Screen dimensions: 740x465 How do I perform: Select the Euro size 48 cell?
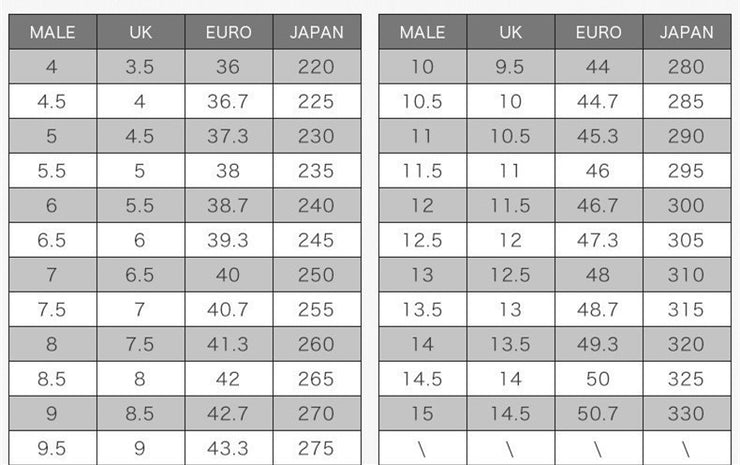(x=598, y=275)
